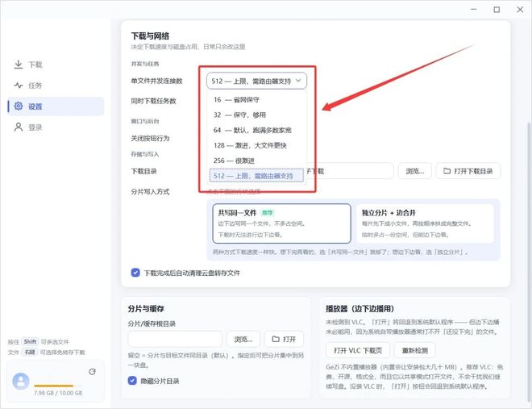Minimize the window
The width and height of the screenshot is (532, 409).
click(474, 10)
